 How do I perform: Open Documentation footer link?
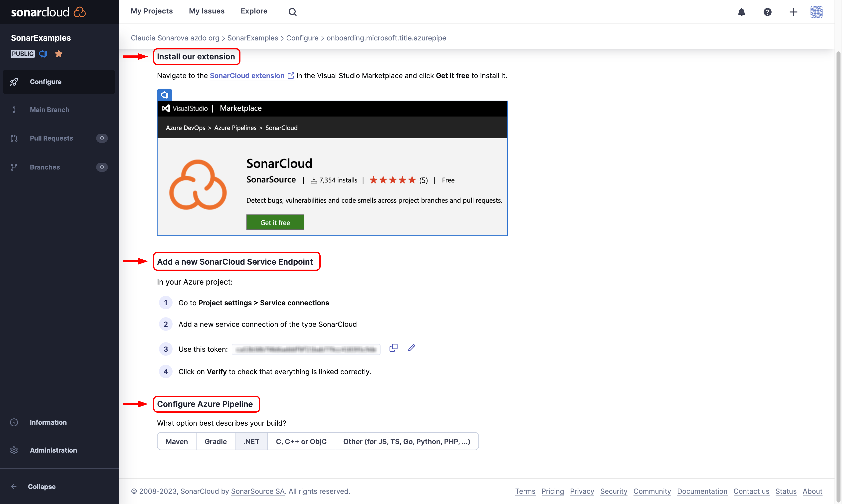(x=702, y=491)
